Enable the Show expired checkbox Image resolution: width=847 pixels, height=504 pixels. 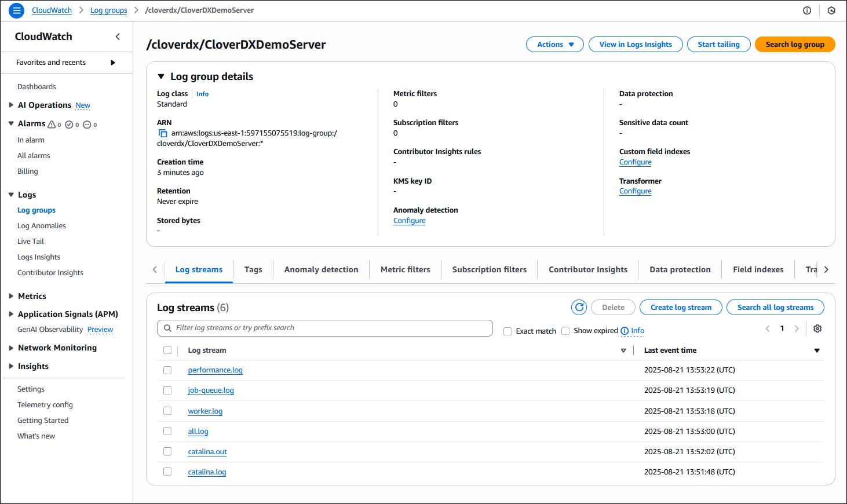pos(565,331)
